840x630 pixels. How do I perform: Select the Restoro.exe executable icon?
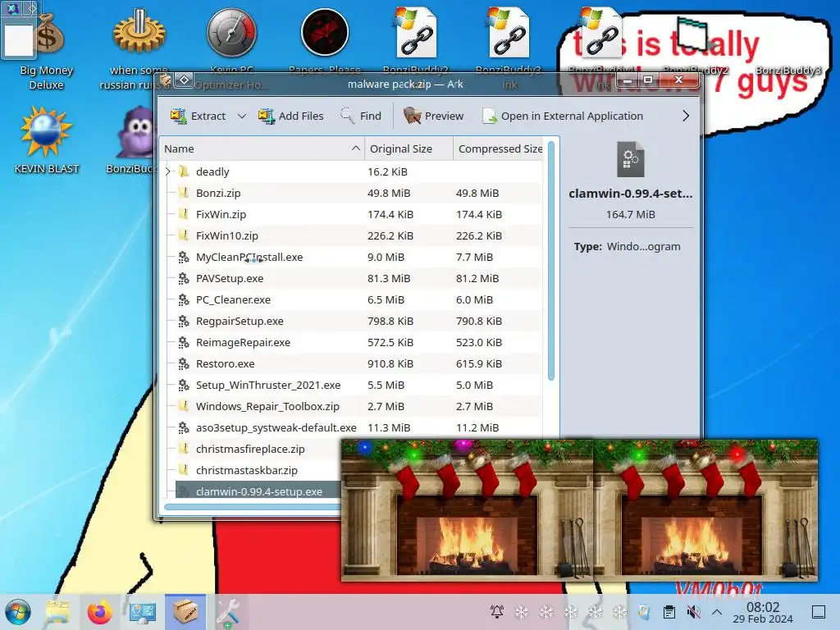click(184, 363)
